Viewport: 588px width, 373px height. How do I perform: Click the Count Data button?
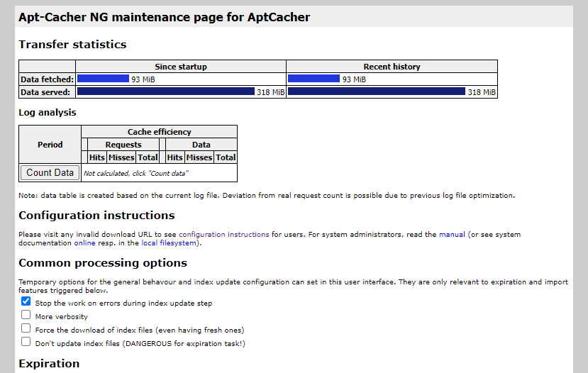[50, 173]
